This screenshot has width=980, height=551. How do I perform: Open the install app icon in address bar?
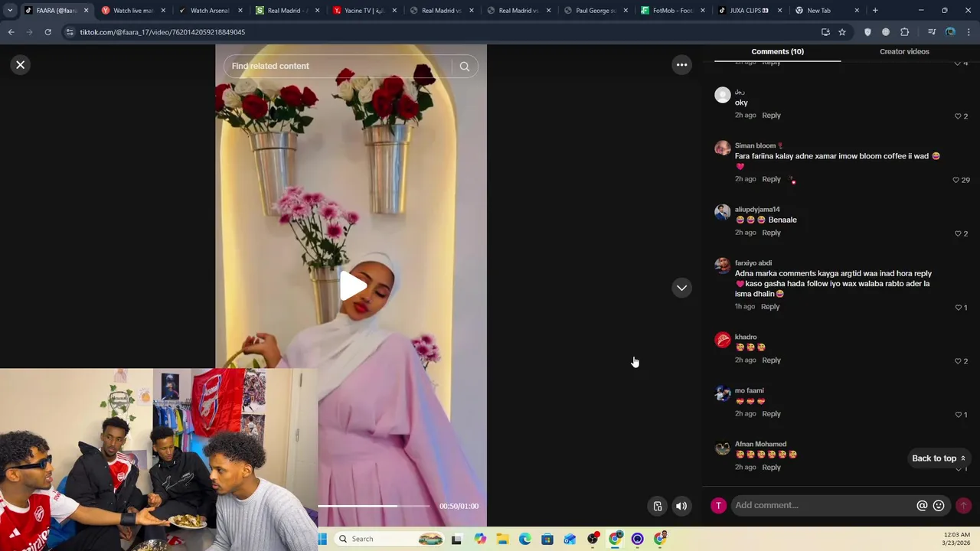coord(825,32)
